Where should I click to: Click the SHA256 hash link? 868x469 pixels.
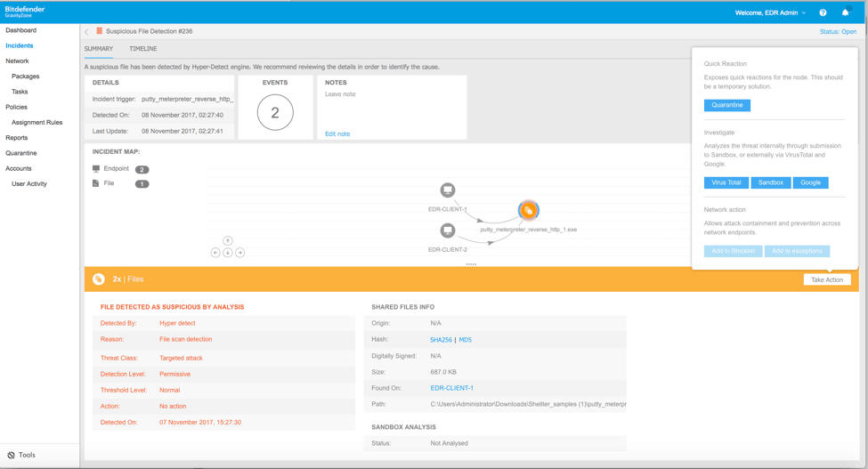point(441,340)
